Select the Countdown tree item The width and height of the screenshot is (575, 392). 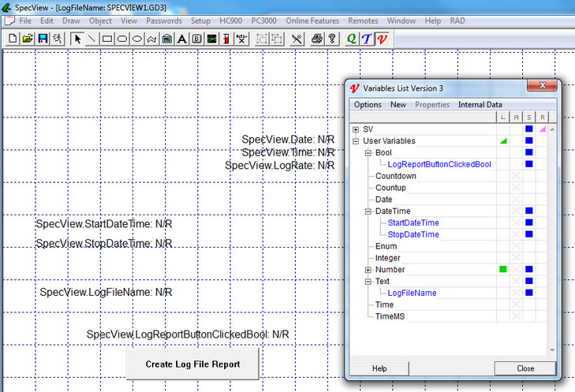[x=396, y=176]
